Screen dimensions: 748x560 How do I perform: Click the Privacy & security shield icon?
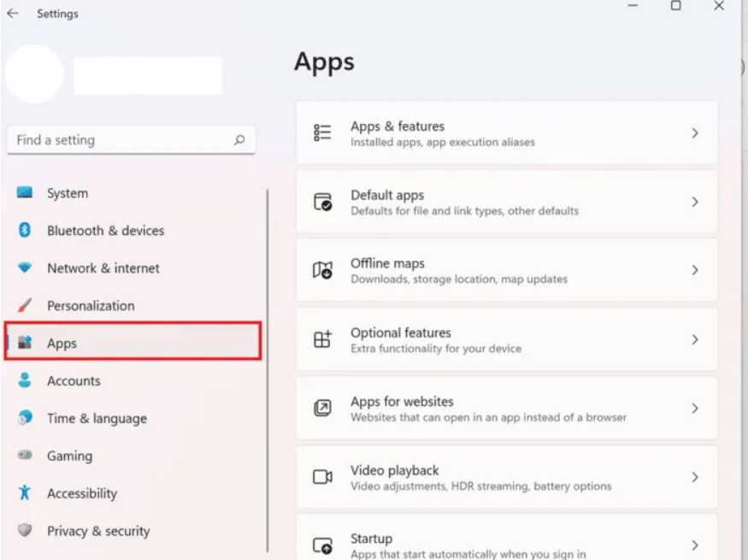(25, 531)
